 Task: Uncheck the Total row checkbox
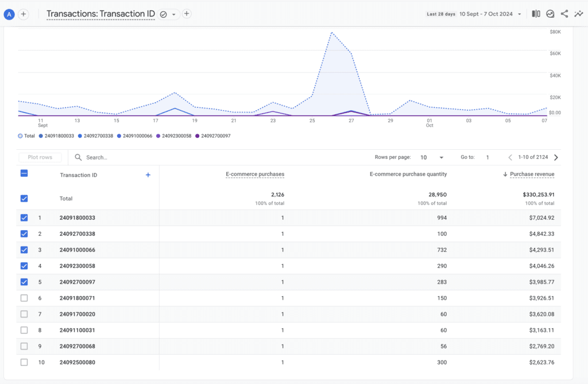tap(24, 199)
